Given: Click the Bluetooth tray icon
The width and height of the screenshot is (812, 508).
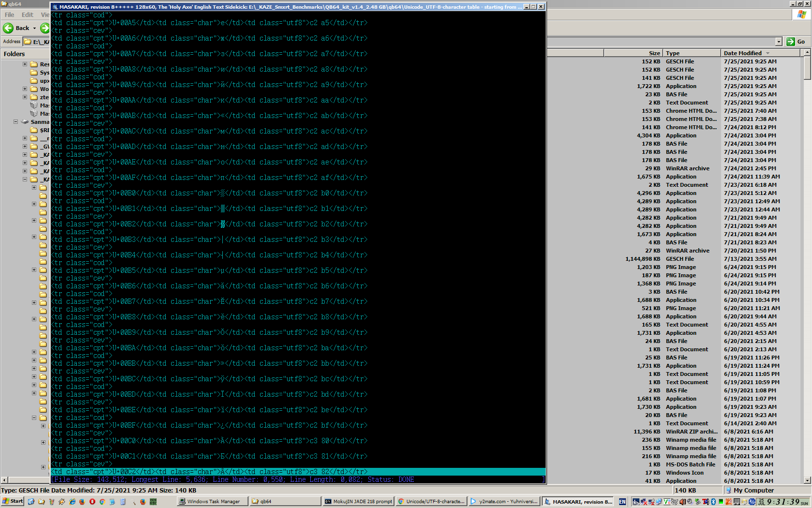Looking at the screenshot, I should click(x=713, y=502).
